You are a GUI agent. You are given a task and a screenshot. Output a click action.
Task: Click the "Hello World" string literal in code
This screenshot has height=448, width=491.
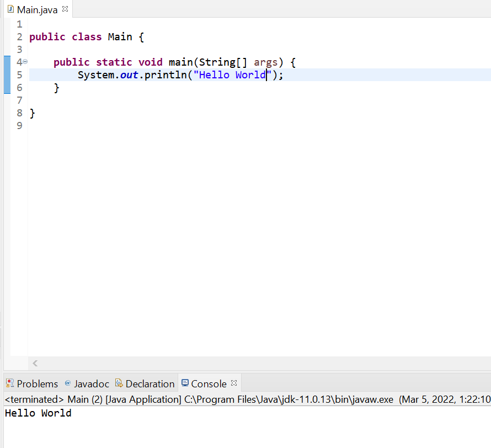click(x=232, y=75)
